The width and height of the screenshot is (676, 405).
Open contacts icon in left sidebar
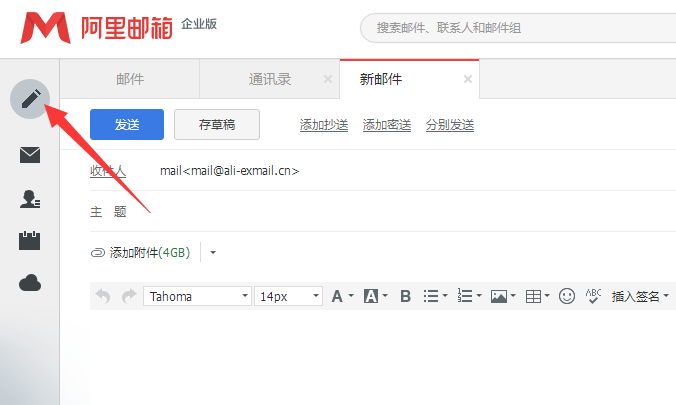tap(30, 199)
